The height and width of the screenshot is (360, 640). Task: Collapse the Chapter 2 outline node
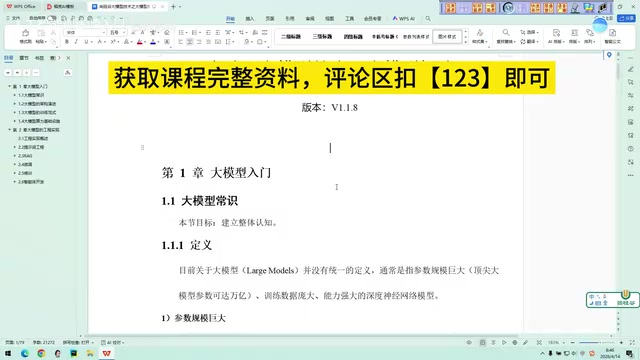point(10,130)
